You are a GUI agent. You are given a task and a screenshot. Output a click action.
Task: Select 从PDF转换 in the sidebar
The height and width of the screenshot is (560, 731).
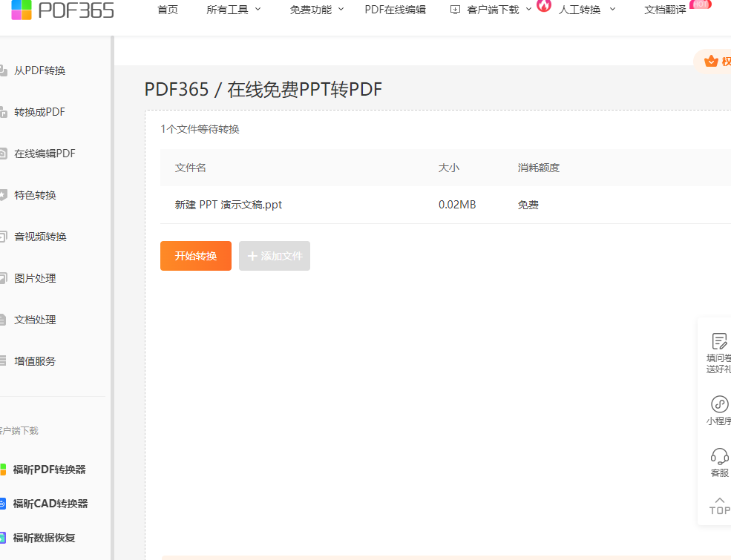[39, 70]
